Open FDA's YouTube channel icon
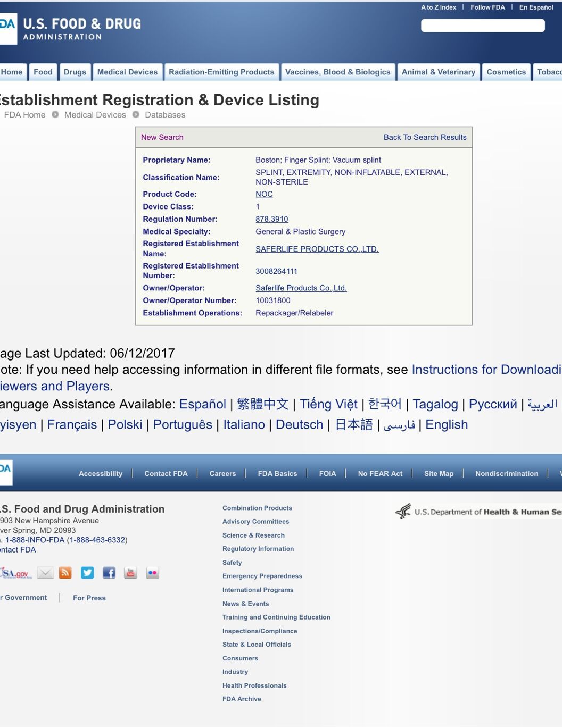This screenshot has height=728, width=562. [130, 573]
